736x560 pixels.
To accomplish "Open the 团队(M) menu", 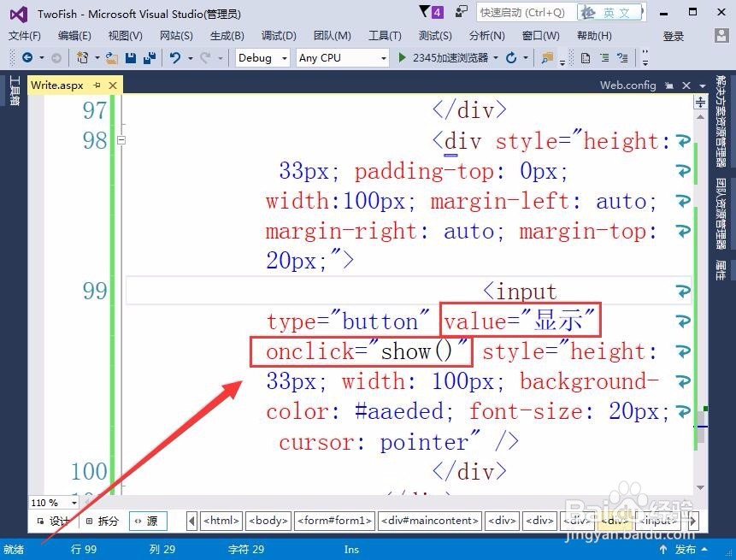I will pos(333,36).
